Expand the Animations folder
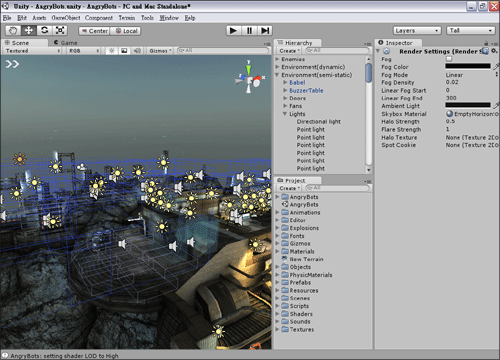 click(x=277, y=212)
